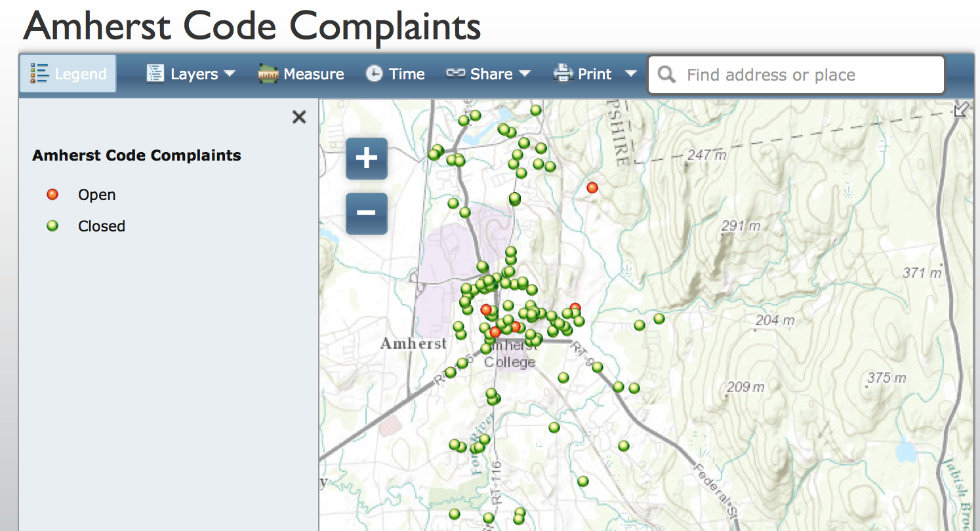Toggle the Legend panel button
Screen dimensions: 980x531
[68, 74]
